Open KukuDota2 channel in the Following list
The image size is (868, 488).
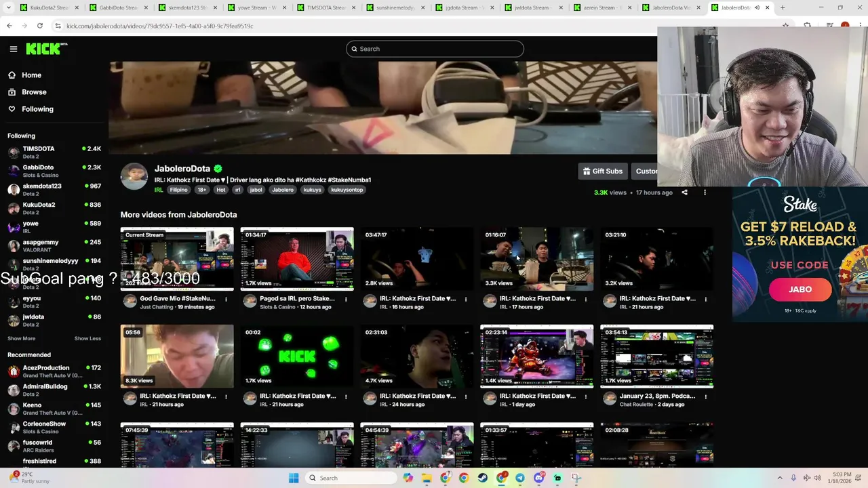[x=54, y=208]
